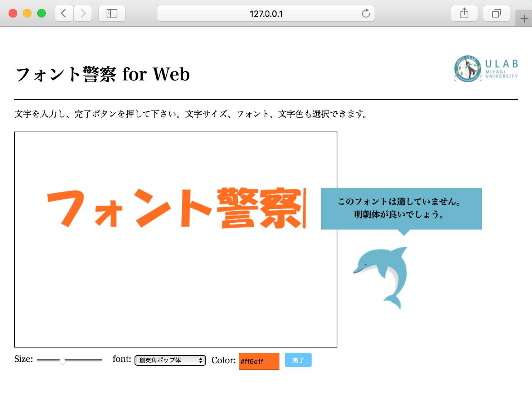Click the Size slider handle

pos(62,361)
